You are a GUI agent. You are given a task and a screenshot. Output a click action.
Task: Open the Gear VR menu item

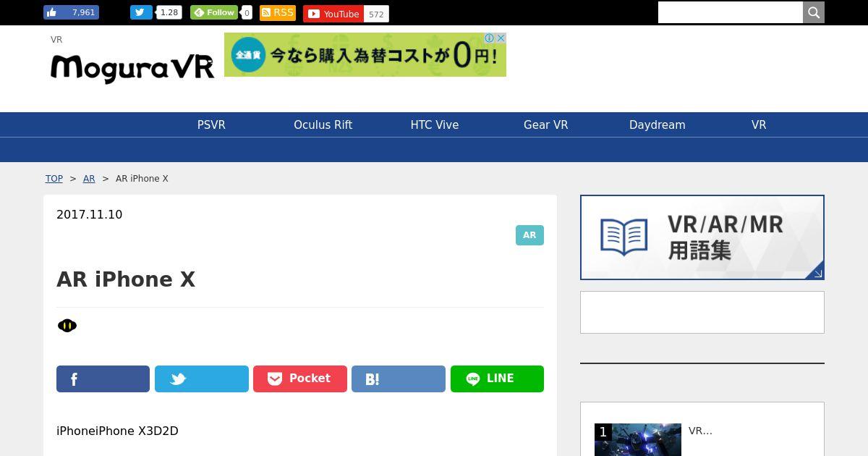(x=546, y=124)
